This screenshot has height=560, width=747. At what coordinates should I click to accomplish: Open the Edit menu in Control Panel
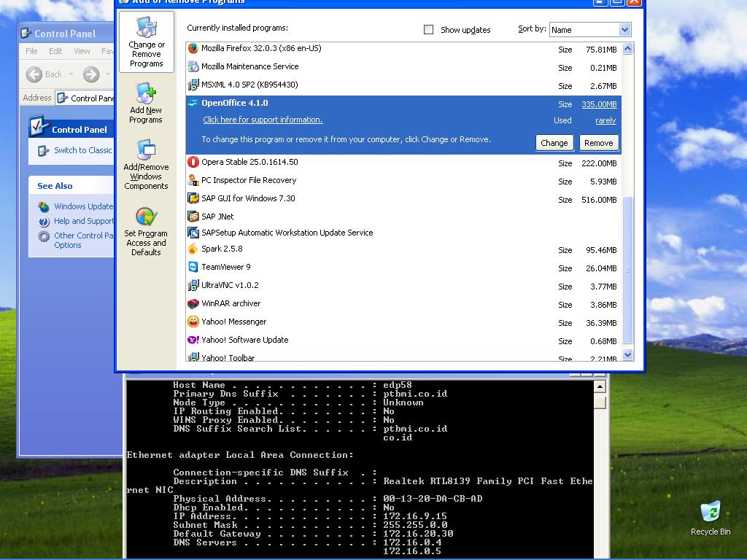click(x=55, y=51)
